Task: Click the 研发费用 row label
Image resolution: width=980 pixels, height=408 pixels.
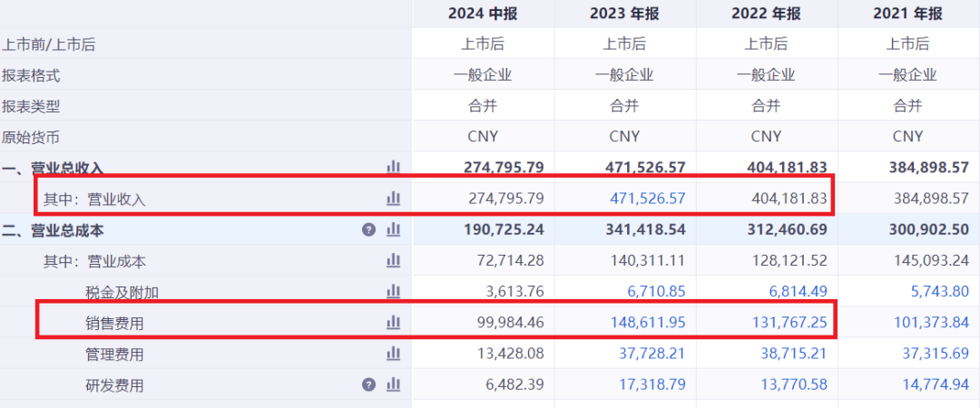Action: [114, 385]
